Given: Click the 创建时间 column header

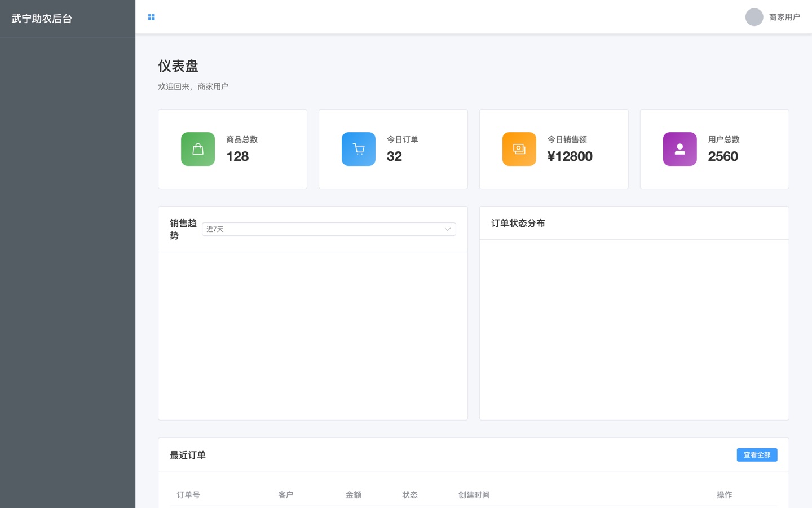Looking at the screenshot, I should [x=474, y=495].
